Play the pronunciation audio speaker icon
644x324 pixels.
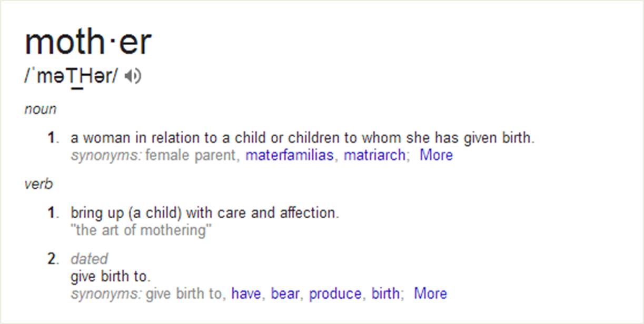coord(133,77)
